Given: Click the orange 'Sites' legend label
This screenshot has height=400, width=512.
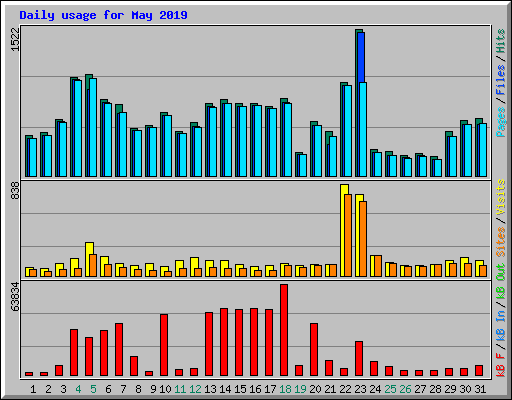Looking at the screenshot, I should click(501, 242).
